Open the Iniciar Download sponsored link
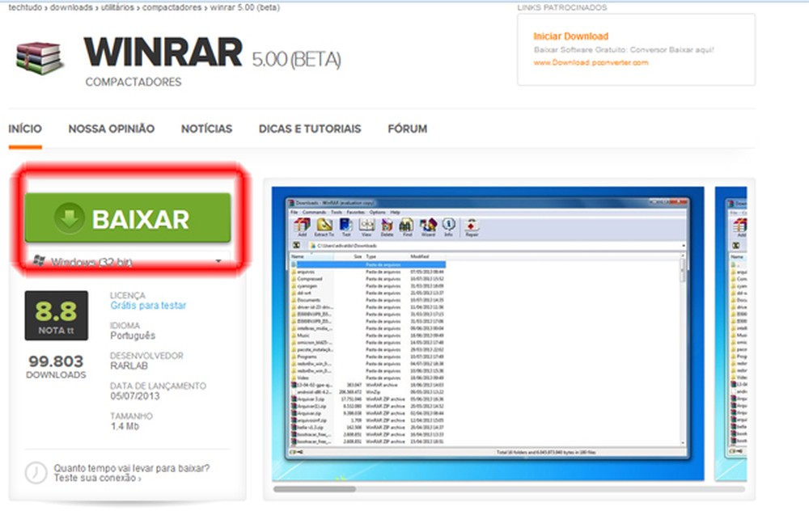 pos(570,36)
